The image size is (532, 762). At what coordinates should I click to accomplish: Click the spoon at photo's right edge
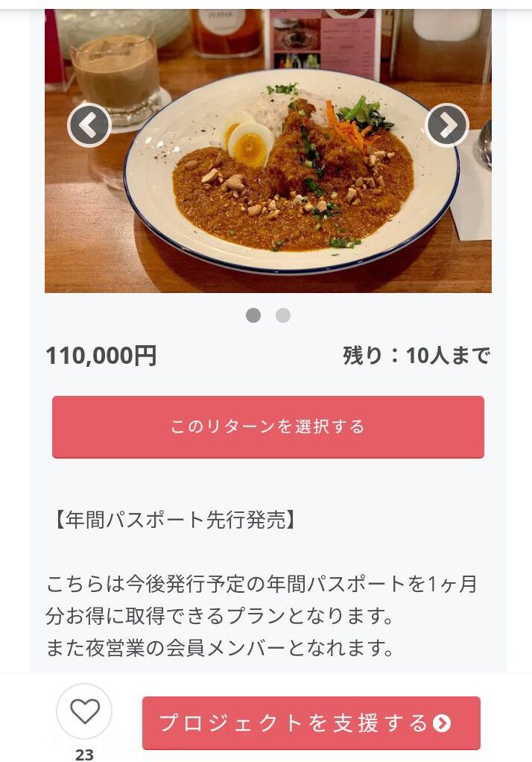pos(484,143)
